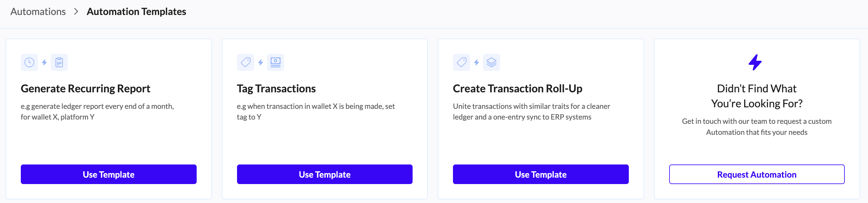Use the Create Transaction Roll-Up template

coord(540,174)
